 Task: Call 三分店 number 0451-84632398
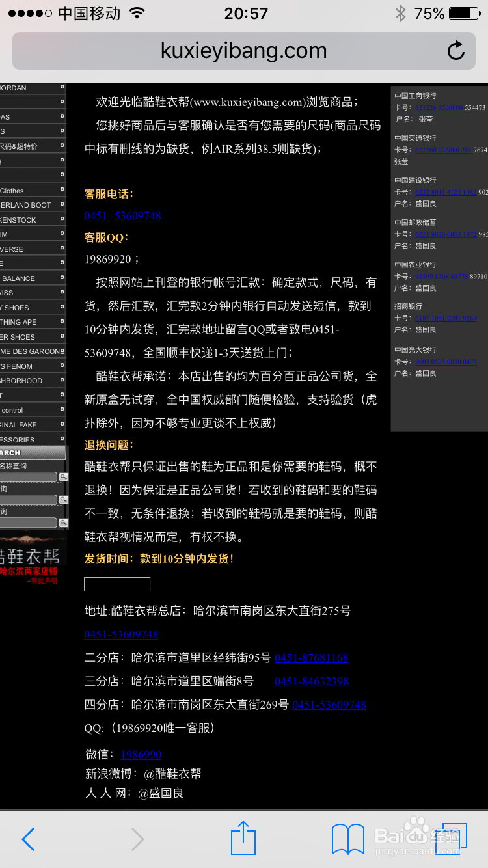pos(312,681)
